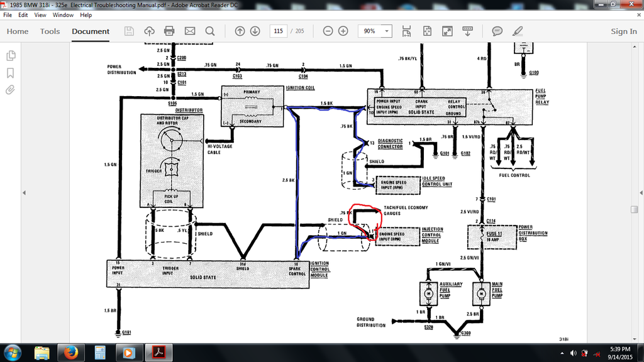
Task: Switch to the Home tab
Action: tap(18, 31)
